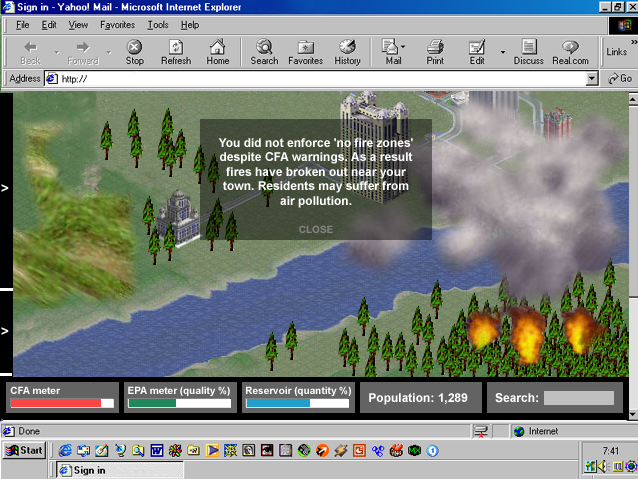Click the Mail toolbar icon
638x479 pixels.
click(391, 52)
